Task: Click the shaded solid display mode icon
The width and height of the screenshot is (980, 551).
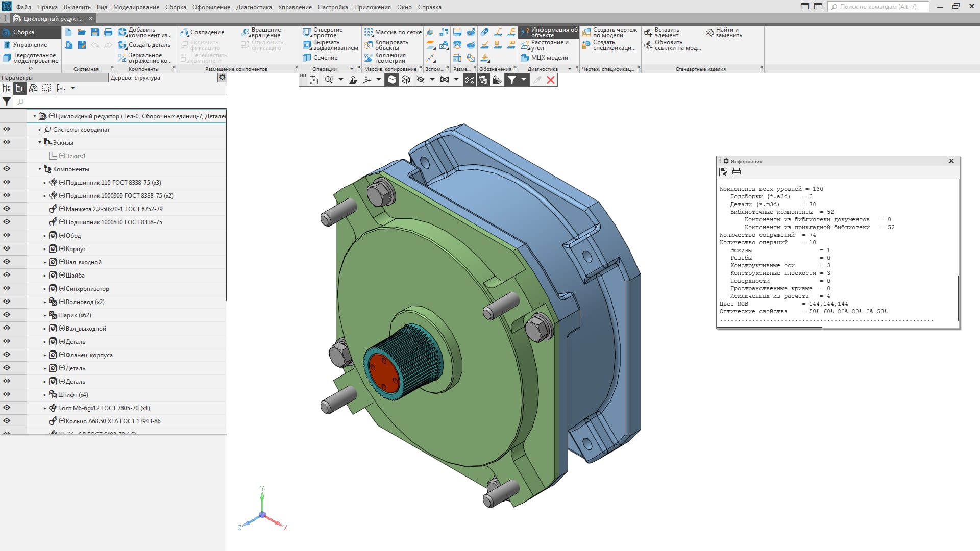Action: [391, 80]
